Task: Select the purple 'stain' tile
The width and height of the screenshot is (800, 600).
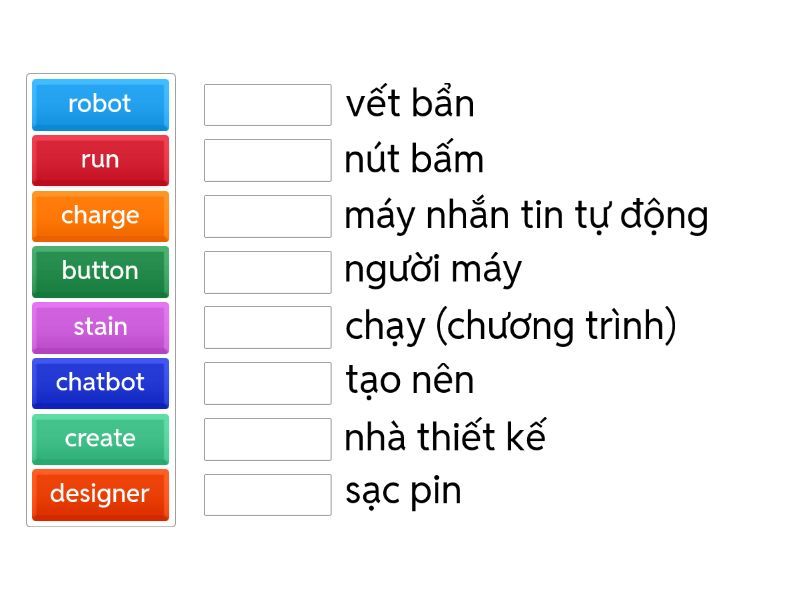Action: (100, 327)
